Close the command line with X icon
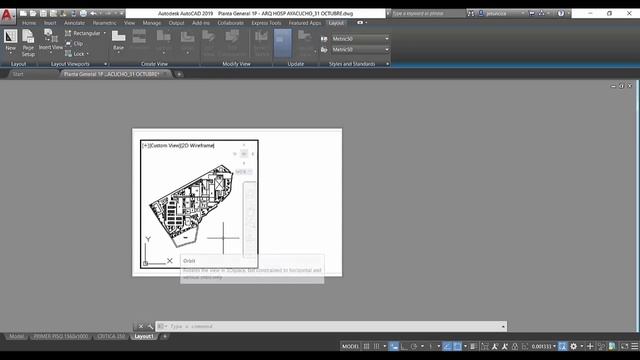The height and width of the screenshot is (360, 640). 141,327
